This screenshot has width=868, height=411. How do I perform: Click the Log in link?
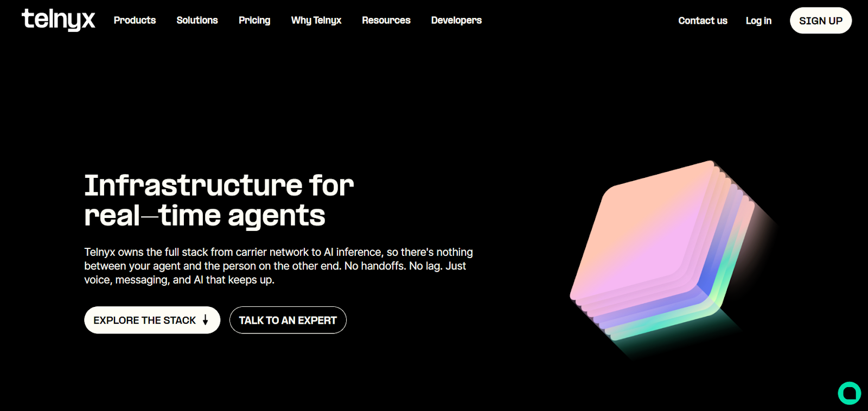(x=758, y=21)
